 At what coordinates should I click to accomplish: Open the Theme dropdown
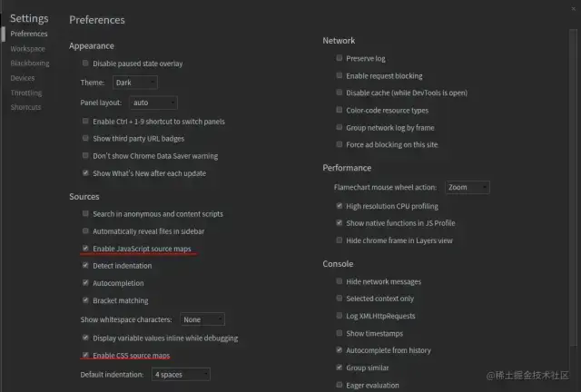134,83
